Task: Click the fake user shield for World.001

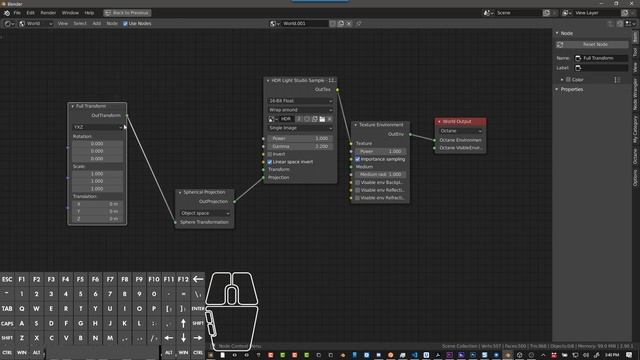Action: (333, 24)
